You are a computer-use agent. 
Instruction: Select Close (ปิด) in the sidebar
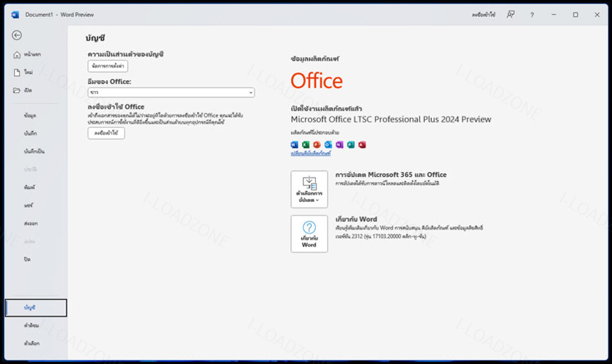tap(27, 259)
